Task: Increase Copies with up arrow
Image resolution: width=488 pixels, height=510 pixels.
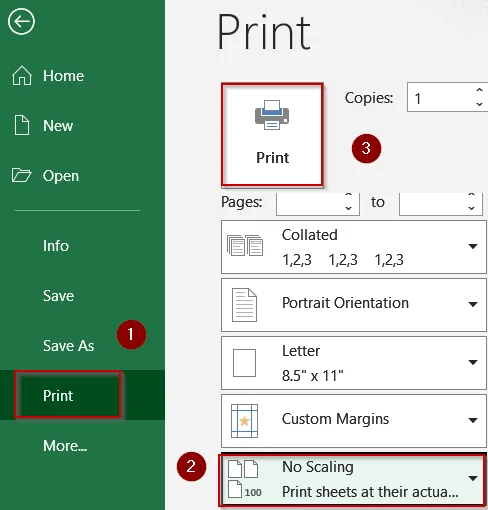Action: [x=479, y=90]
